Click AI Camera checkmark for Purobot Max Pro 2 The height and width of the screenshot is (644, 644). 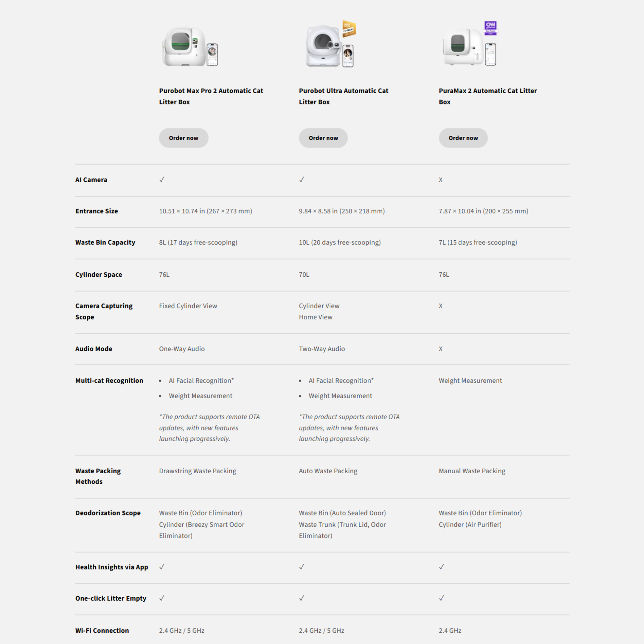point(162,180)
